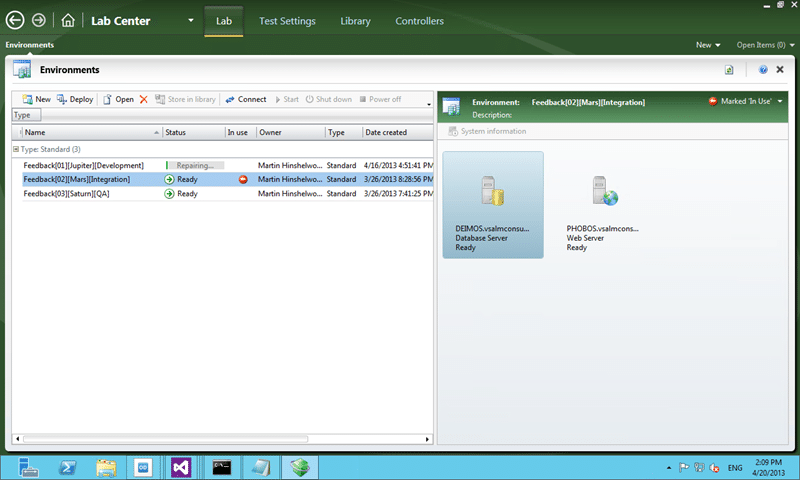Click scrollbar right arrow in list
800x480 pixels.
(x=428, y=439)
